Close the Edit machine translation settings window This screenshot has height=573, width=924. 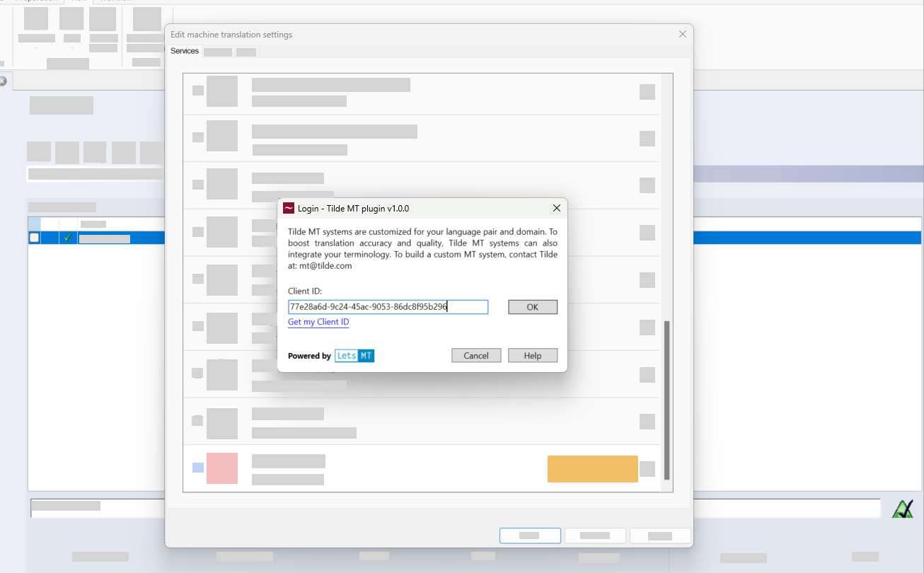click(x=682, y=34)
